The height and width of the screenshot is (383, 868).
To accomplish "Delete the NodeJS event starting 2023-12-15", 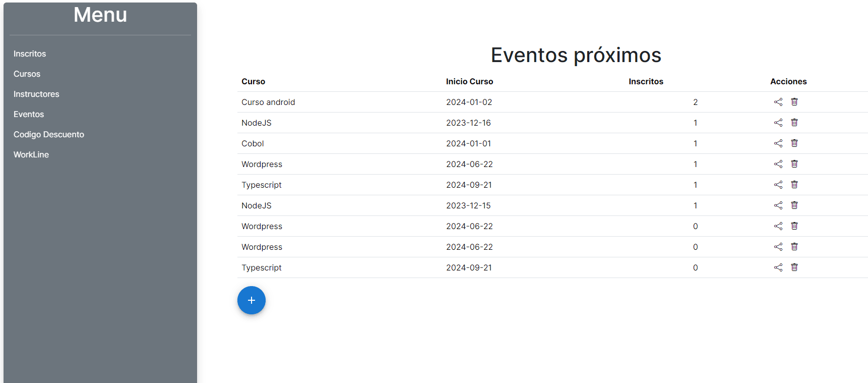I will click(x=794, y=205).
